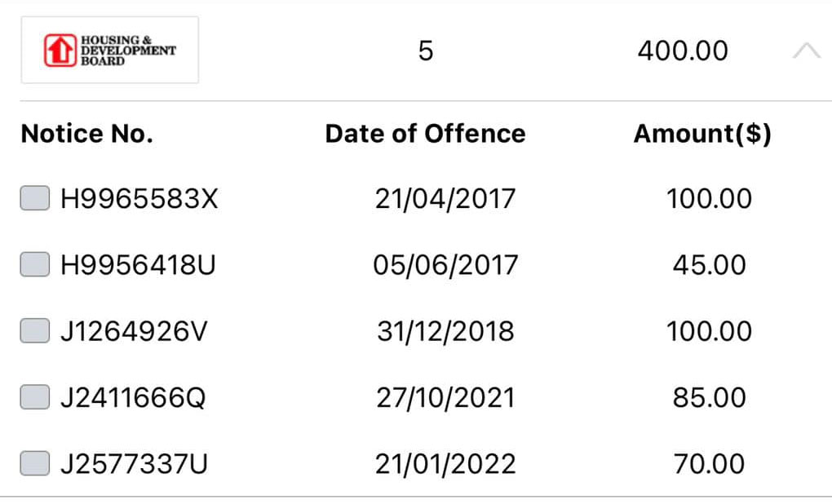Check the box beside notice J1264926V

click(x=35, y=330)
